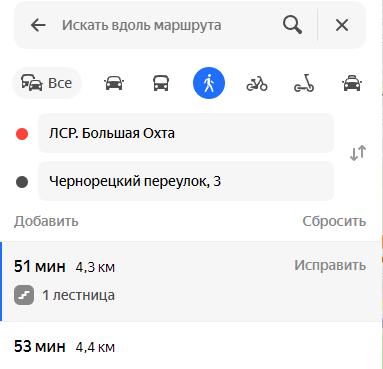This screenshot has width=383, height=369.
Task: Select the public transport bus mode
Action: (161, 83)
